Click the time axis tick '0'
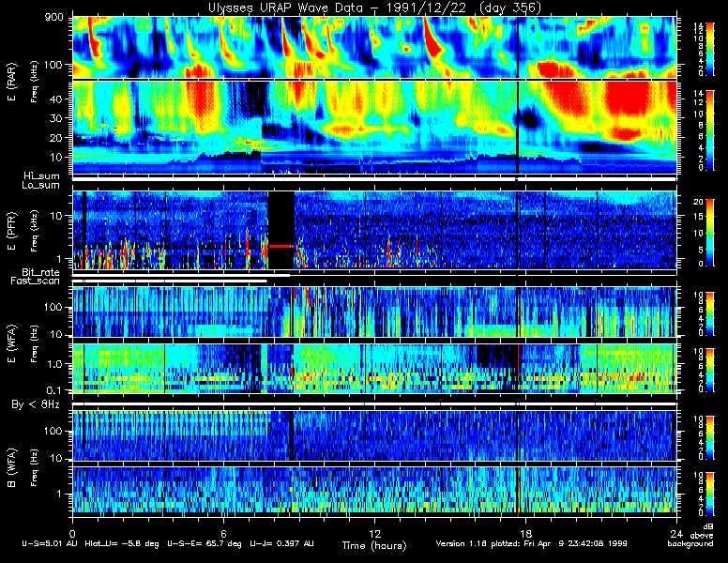Image resolution: width=728 pixels, height=563 pixels. (x=72, y=533)
